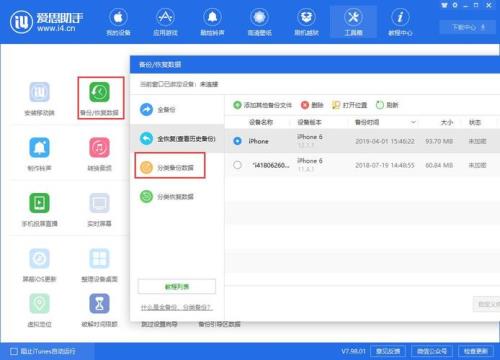500x360 pixels.
Task: Click the i4 爱思助手 logo
Action: pyautogui.click(x=47, y=22)
